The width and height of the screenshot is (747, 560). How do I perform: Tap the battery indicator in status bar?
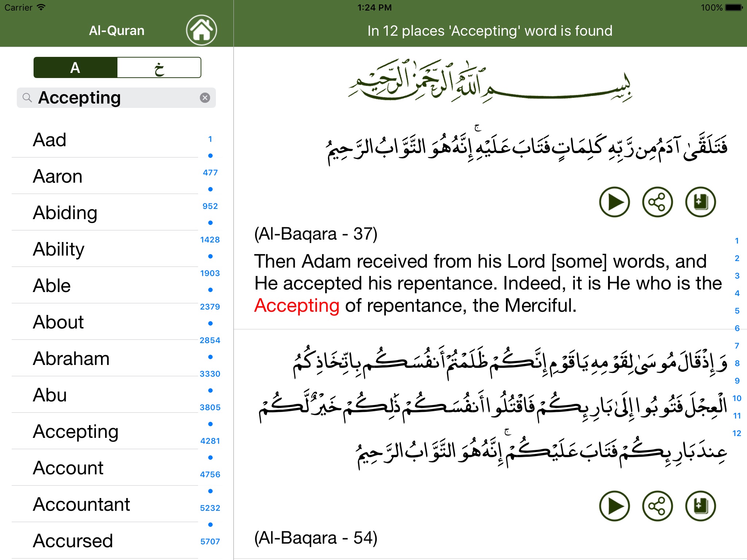(x=734, y=8)
